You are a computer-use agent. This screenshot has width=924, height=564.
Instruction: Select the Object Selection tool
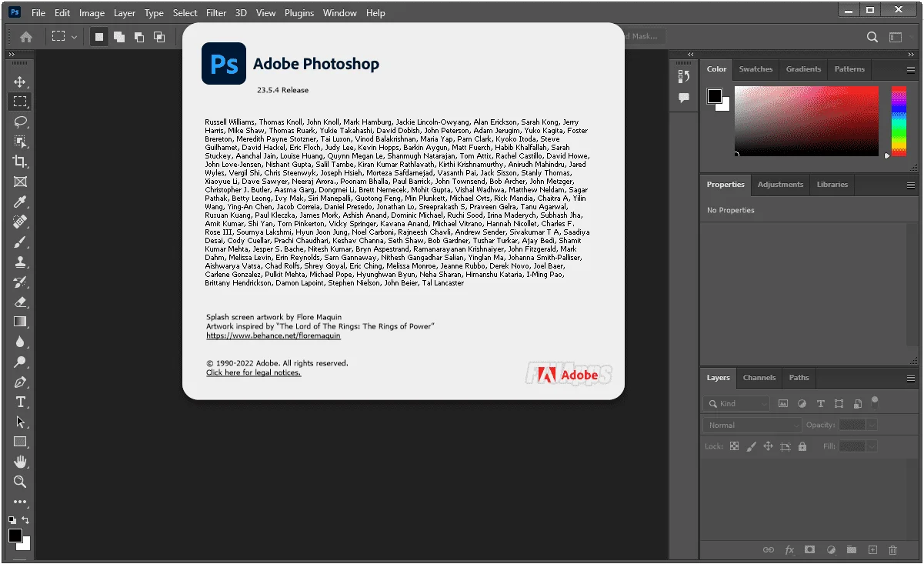[20, 142]
